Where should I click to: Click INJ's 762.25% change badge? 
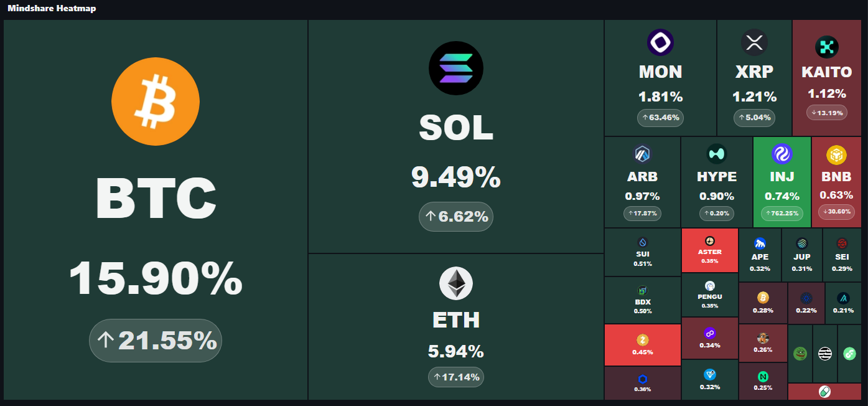(x=782, y=213)
